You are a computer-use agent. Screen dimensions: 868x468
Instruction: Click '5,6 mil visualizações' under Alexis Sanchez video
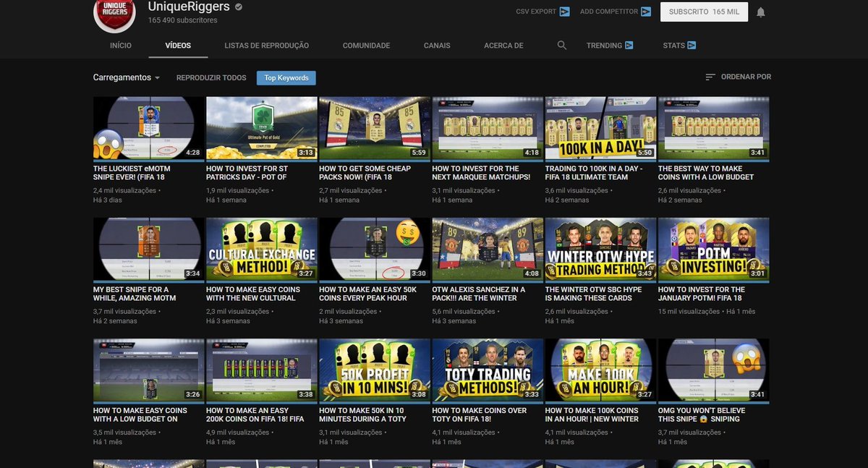pyautogui.click(x=464, y=311)
